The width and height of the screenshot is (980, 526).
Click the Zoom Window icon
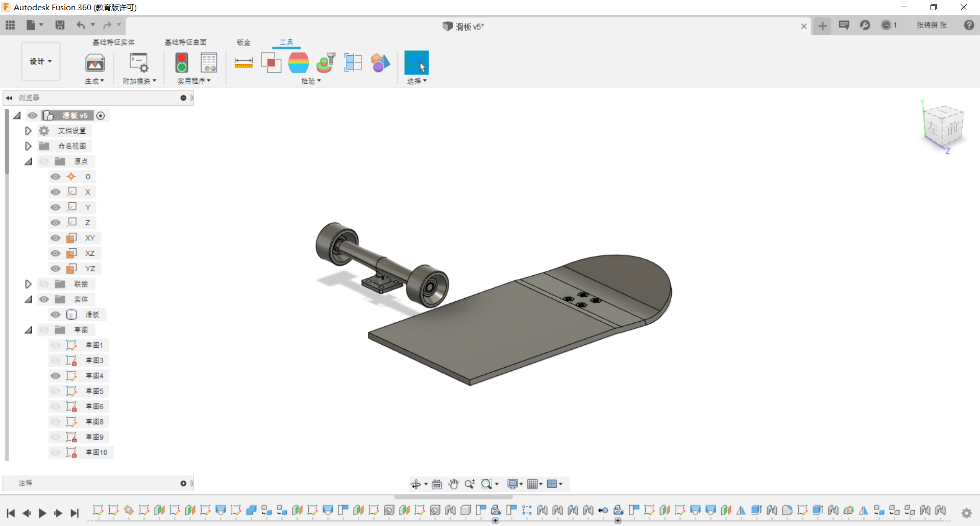pyautogui.click(x=486, y=484)
